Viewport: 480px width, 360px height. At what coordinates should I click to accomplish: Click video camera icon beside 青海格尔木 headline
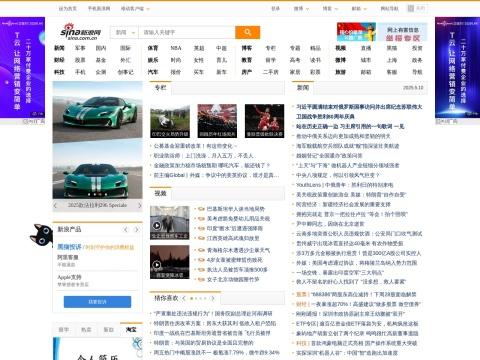pos(201,250)
